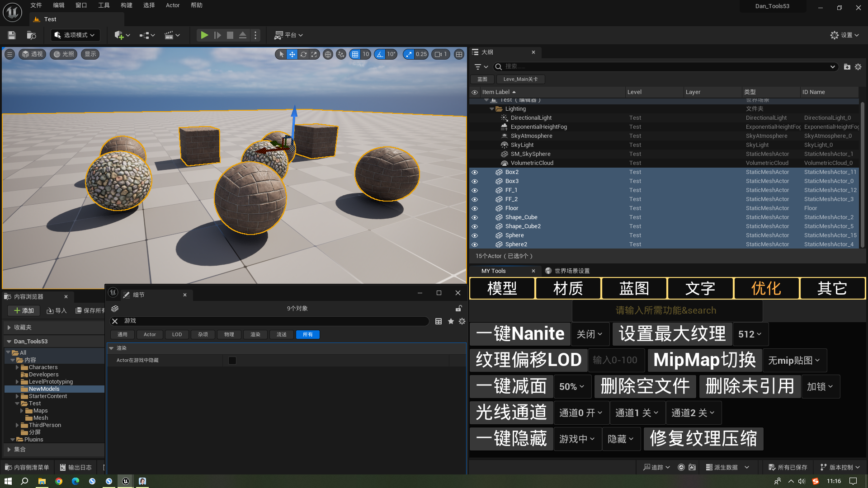Open the 50% reduction ratio dropdown

coord(572,387)
